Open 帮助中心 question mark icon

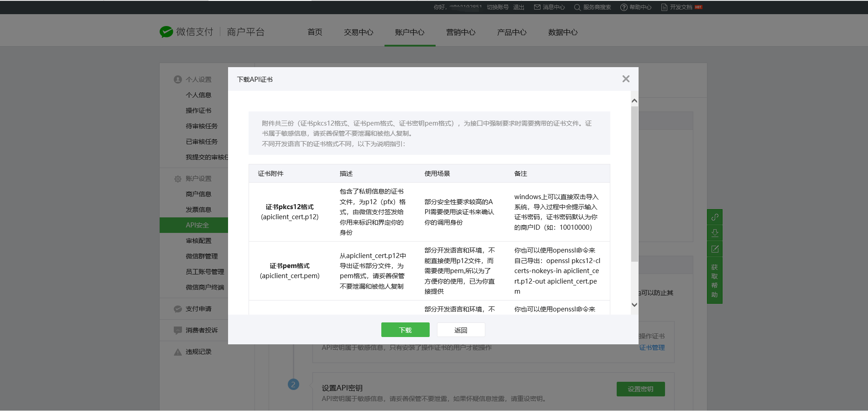(x=624, y=7)
